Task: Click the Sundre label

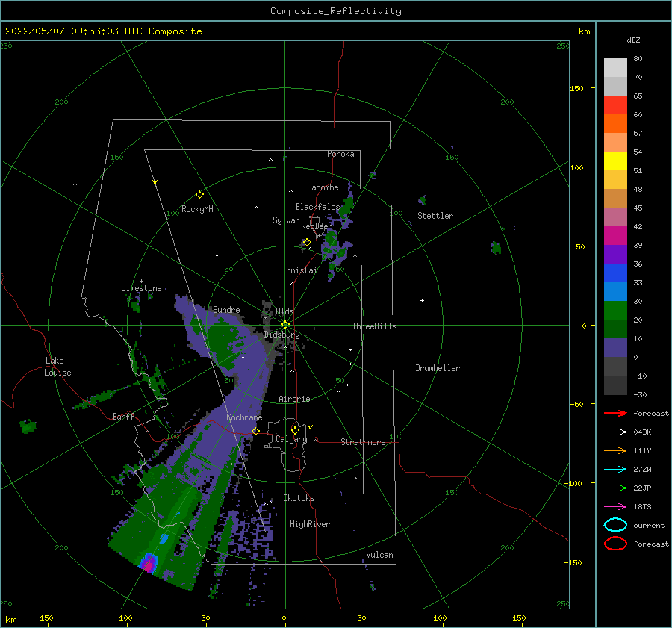Action: coord(226,309)
